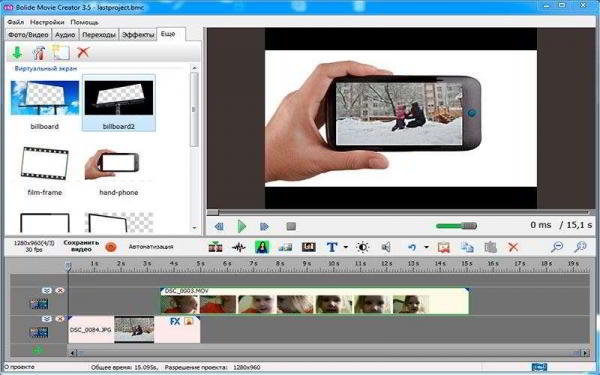
Task: Copy the selected clip
Action: pos(467,247)
